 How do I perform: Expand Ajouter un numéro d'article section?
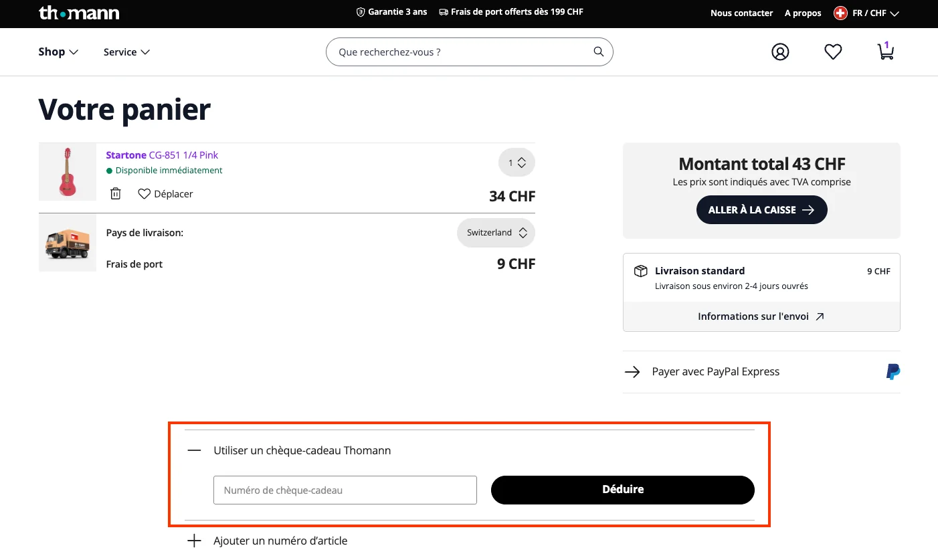point(193,540)
